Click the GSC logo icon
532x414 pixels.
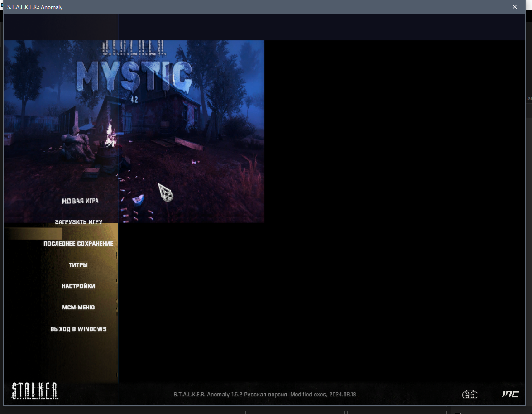470,395
